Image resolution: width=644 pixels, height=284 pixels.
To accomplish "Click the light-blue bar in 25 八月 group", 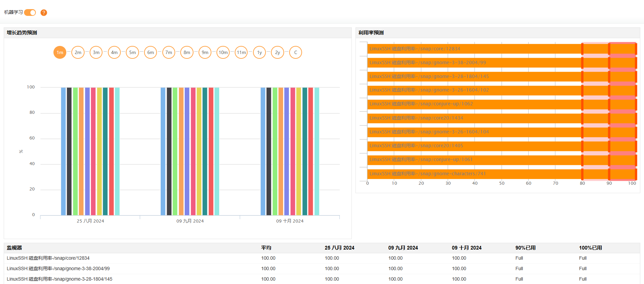I will click(63, 151).
